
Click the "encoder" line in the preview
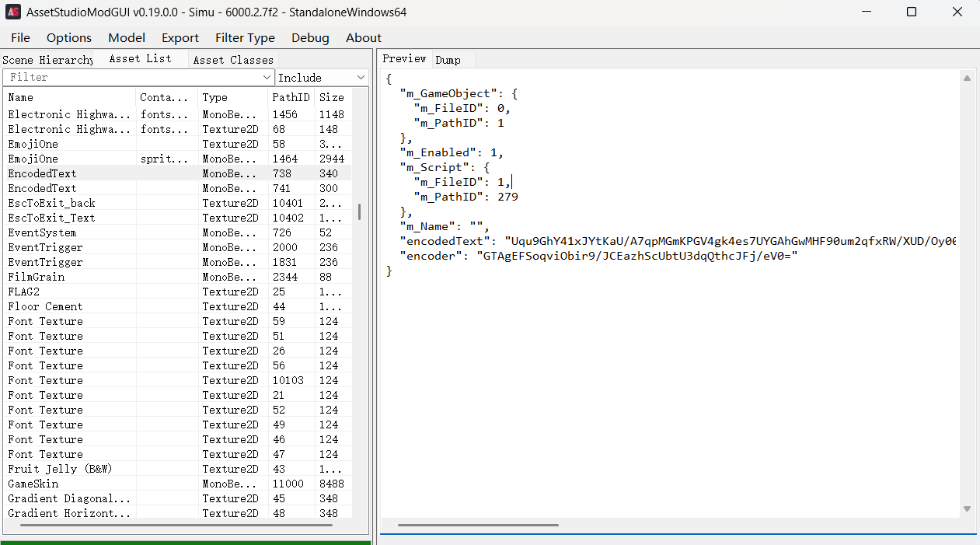[599, 256]
